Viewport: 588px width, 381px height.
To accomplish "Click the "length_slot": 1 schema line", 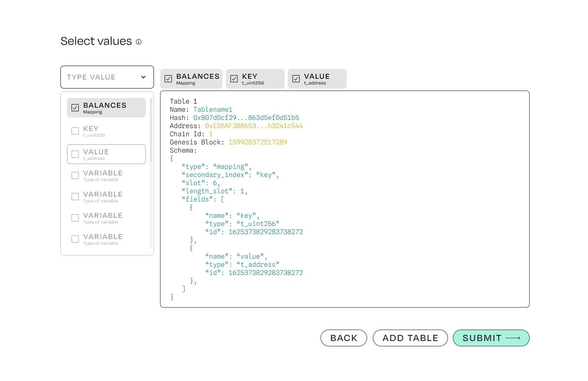I will point(215,191).
